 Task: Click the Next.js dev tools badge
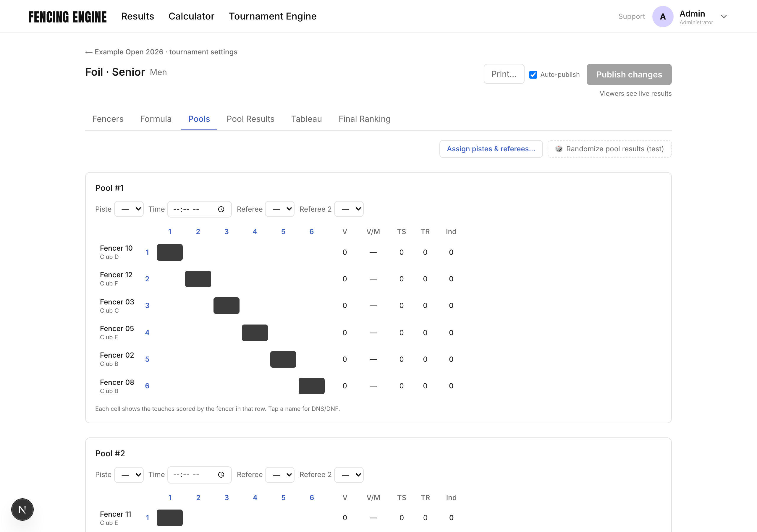pos(22,510)
